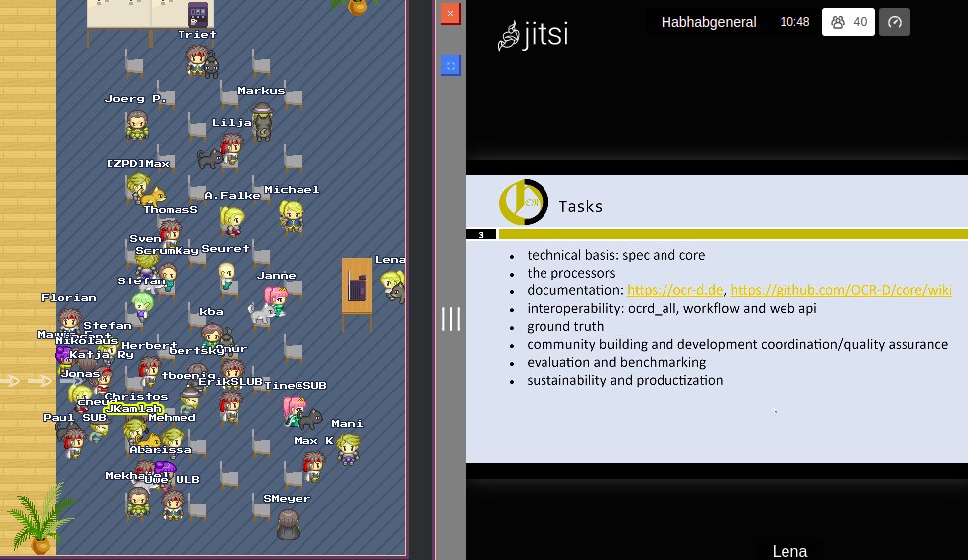Click the Sven name label
Screen dimensions: 968x560
[x=145, y=239]
